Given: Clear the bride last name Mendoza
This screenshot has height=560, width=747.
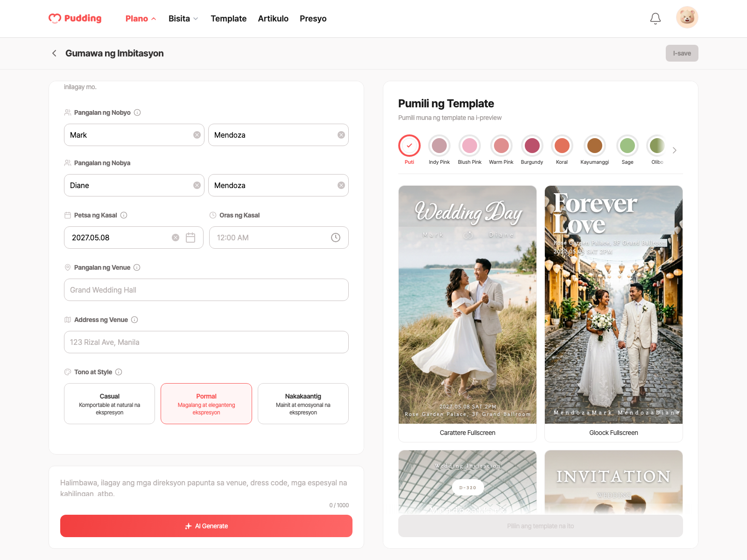Looking at the screenshot, I should (x=341, y=185).
